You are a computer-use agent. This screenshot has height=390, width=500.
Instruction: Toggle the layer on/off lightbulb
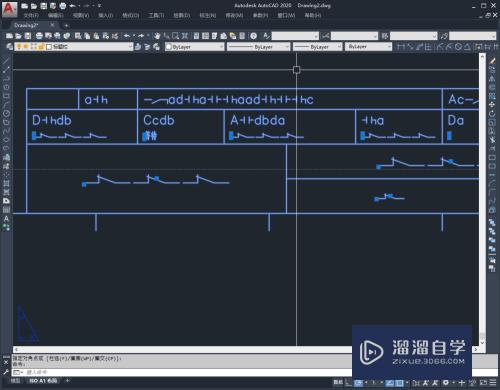[19, 46]
